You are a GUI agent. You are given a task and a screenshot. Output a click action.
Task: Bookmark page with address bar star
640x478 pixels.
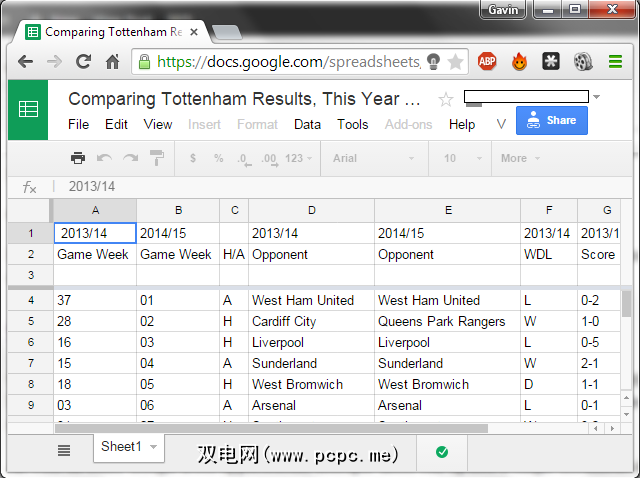455,62
